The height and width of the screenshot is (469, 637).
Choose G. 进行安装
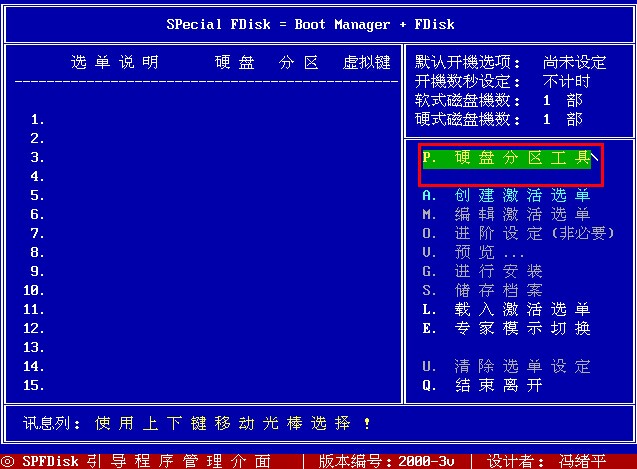[482, 271]
